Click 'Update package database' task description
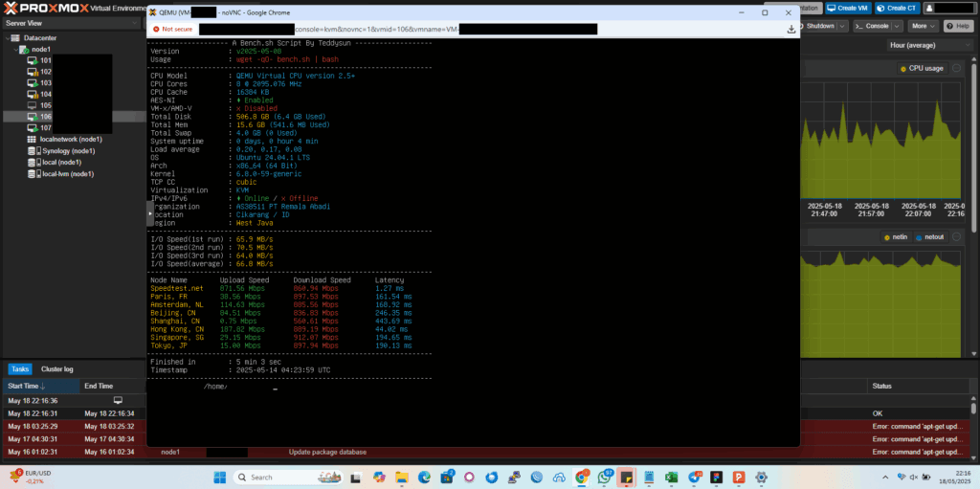 click(x=327, y=452)
